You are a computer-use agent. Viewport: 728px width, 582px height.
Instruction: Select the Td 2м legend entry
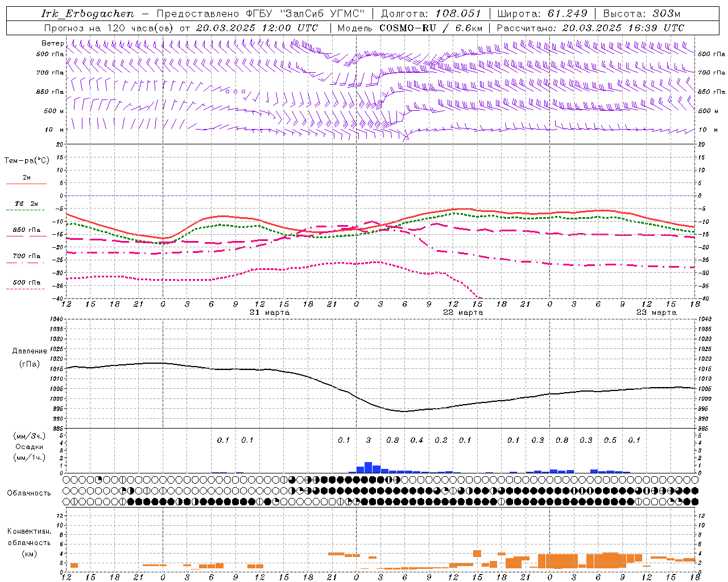click(26, 203)
